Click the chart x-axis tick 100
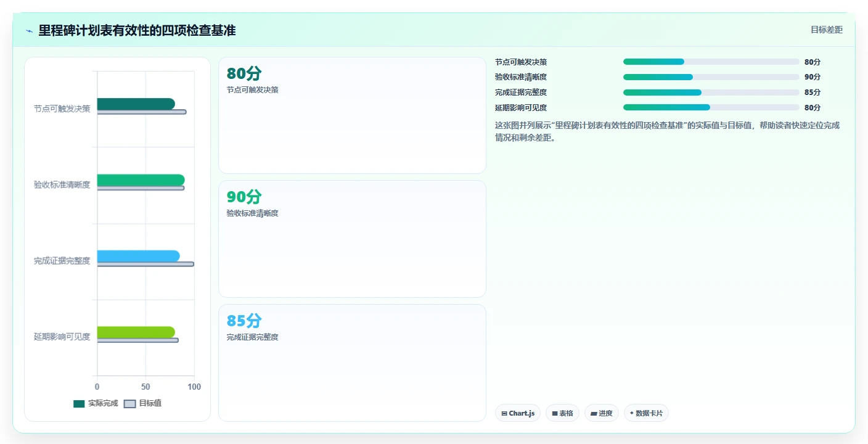 pos(194,387)
